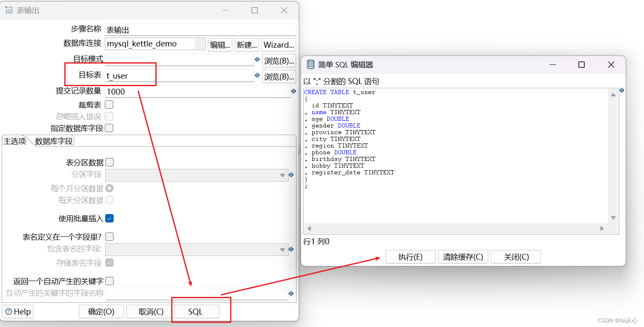
Task: Enable the 裁剪表 checkbox
Action: pos(109,105)
